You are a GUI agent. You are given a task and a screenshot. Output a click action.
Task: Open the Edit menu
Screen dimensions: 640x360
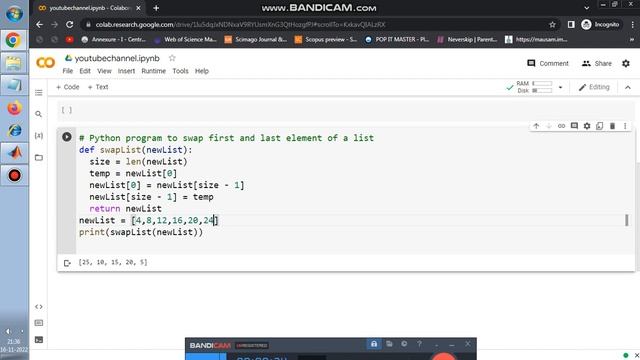pos(85,71)
